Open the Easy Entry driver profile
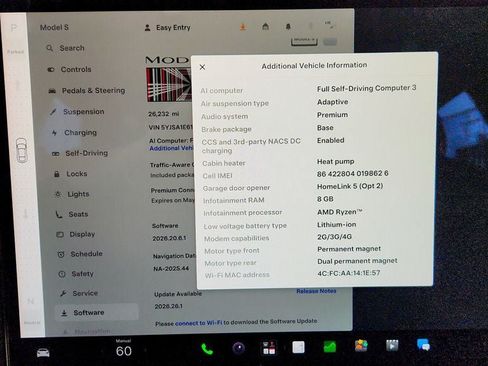This screenshot has height=366, width=488. (168, 28)
